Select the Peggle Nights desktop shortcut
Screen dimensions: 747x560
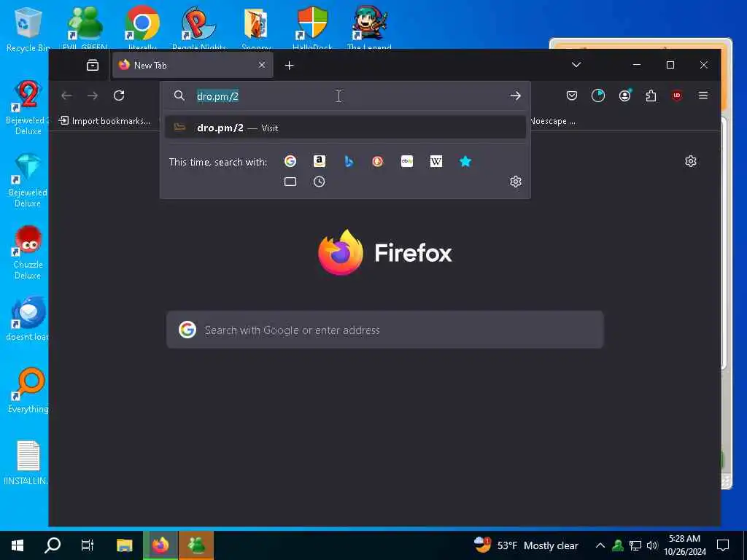[198, 28]
